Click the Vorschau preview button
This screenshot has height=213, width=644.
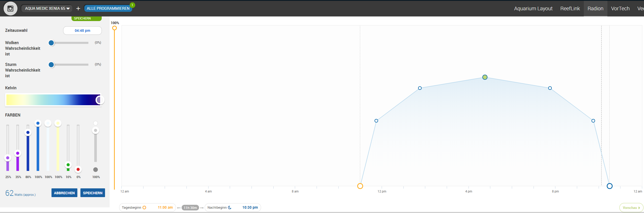[631, 208]
